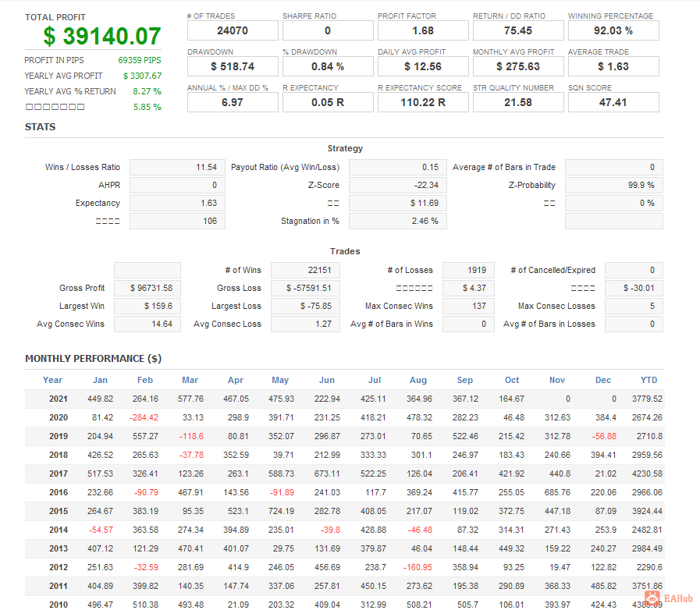The height and width of the screenshot is (610, 700).
Task: Click the Profit Factor box 1.68
Action: (423, 30)
